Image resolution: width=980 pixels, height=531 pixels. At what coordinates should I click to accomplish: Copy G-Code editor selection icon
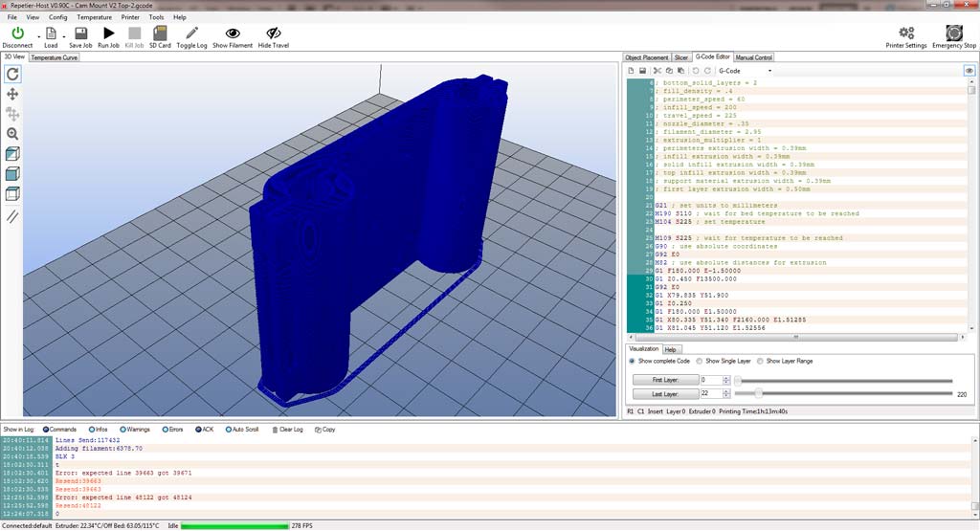pos(669,71)
